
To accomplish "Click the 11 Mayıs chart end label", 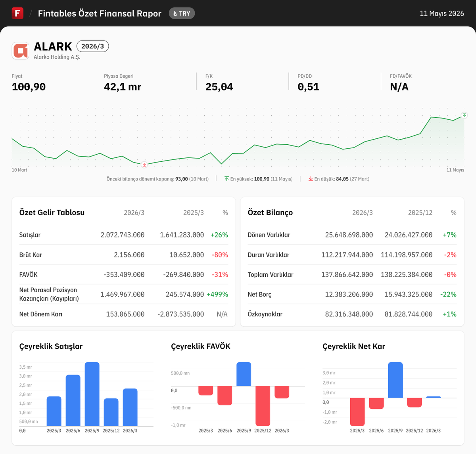I will [x=455, y=170].
